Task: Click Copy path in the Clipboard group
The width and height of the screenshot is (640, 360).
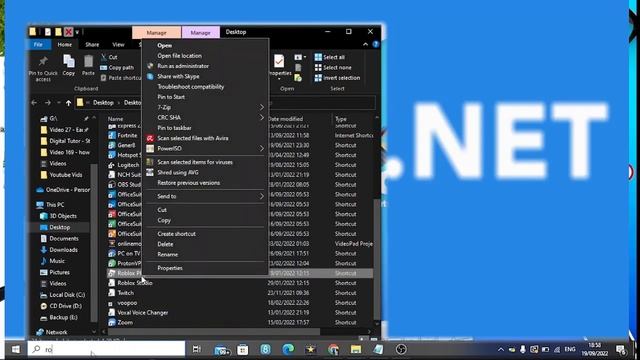Action: (117, 67)
